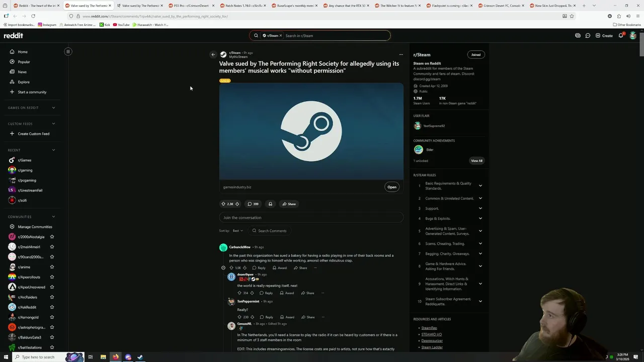The image size is (644, 362).
Task: Open Steam Ladder resource link
Action: [432, 347]
